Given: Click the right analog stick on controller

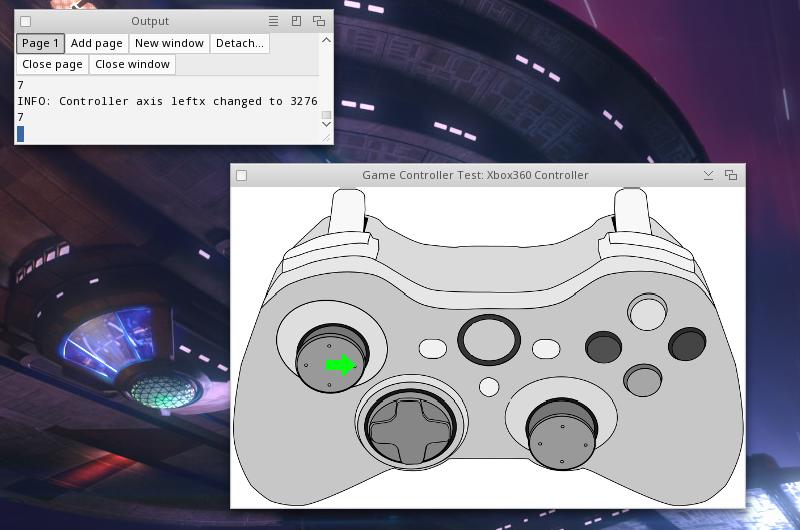Looking at the screenshot, I should point(561,434).
